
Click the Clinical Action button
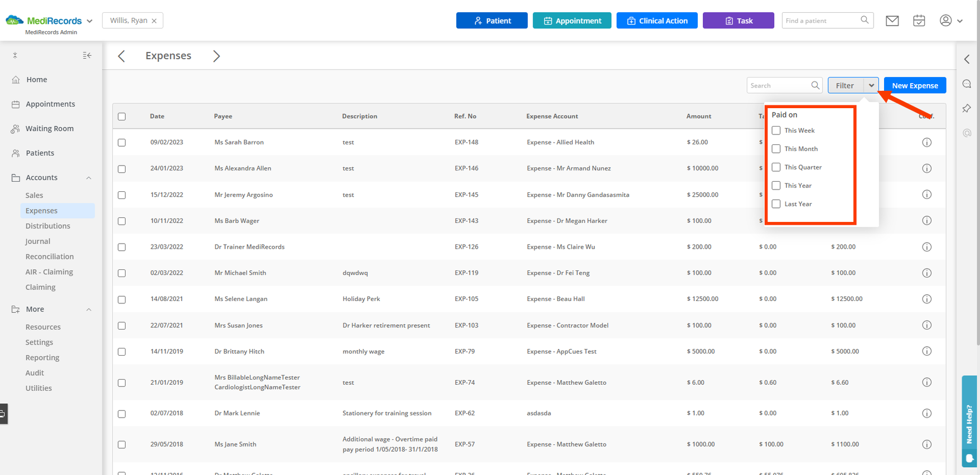point(656,21)
